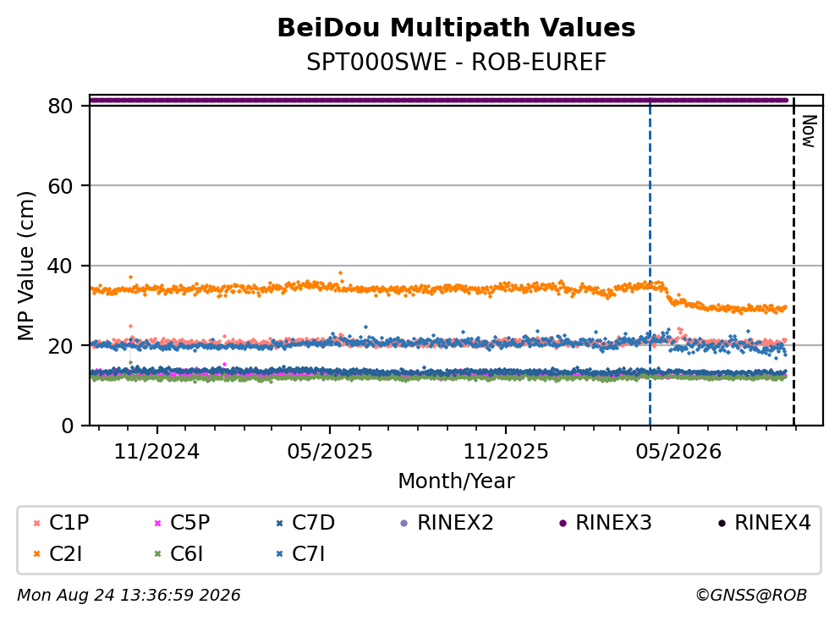840x621 pixels.
Task: Click the 40 y-axis tick label
Action: 61,266
